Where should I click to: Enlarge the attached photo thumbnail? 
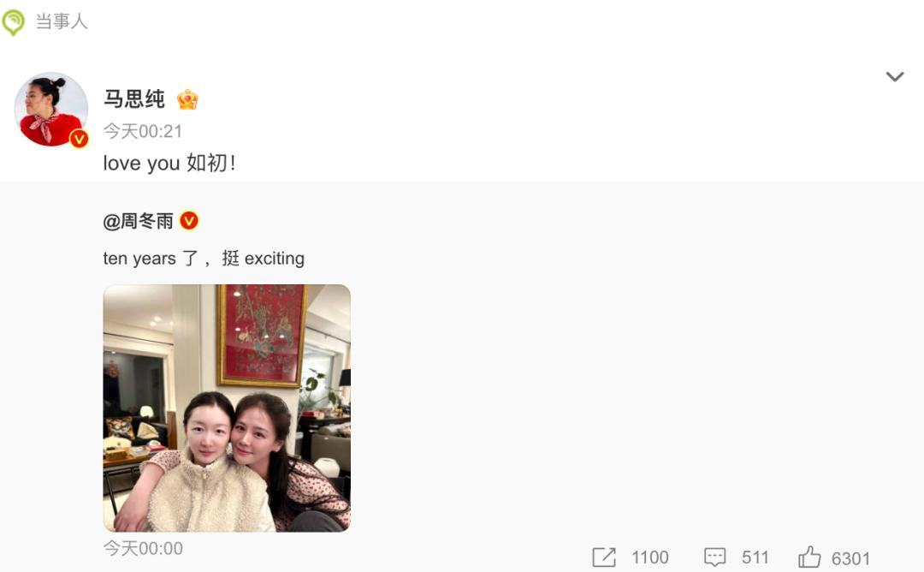[x=227, y=408]
